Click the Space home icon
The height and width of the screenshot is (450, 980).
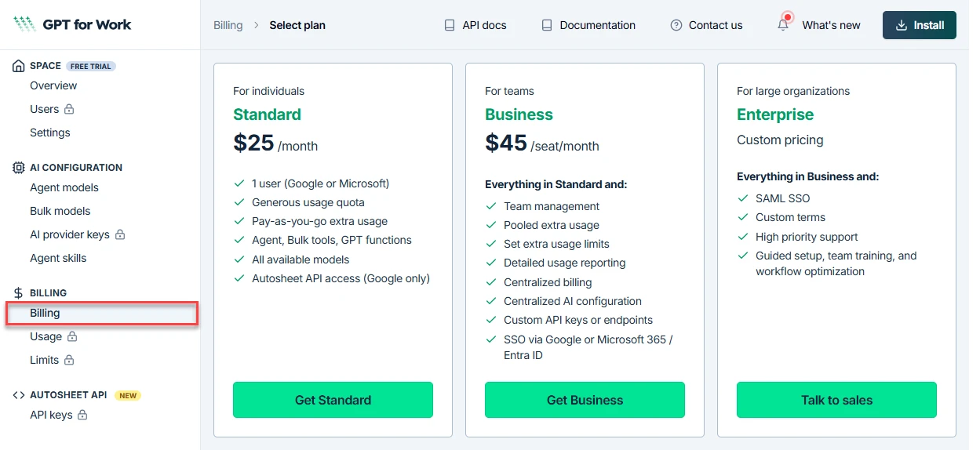[x=19, y=66]
